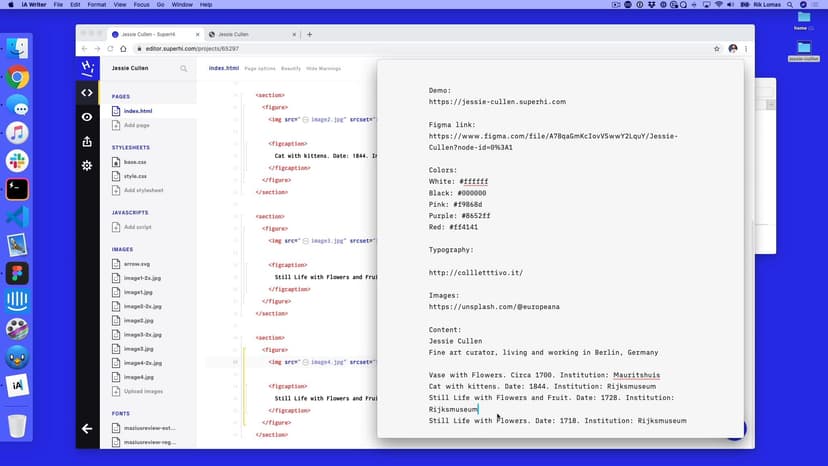Switch to preview using the eye icon

click(x=87, y=117)
